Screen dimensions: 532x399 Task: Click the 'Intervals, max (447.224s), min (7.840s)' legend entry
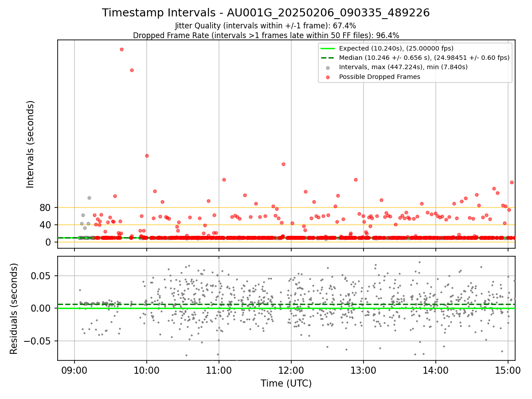403,67
